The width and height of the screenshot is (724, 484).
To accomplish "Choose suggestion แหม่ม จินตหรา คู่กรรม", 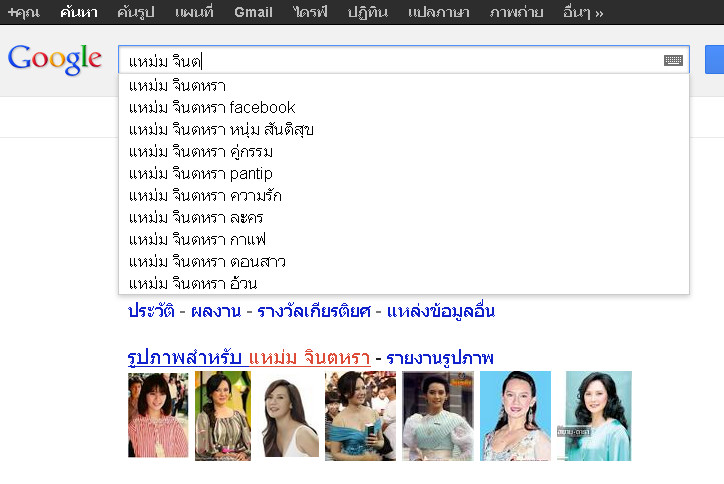I will point(404,151).
